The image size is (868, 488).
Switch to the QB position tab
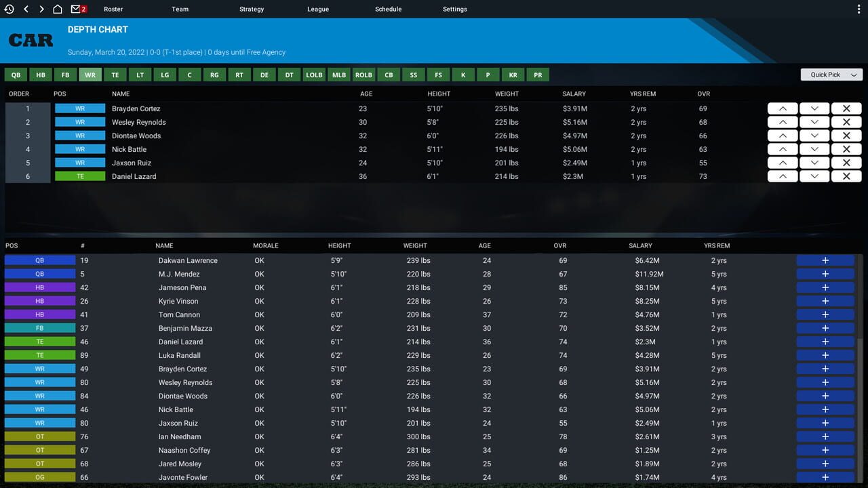16,75
